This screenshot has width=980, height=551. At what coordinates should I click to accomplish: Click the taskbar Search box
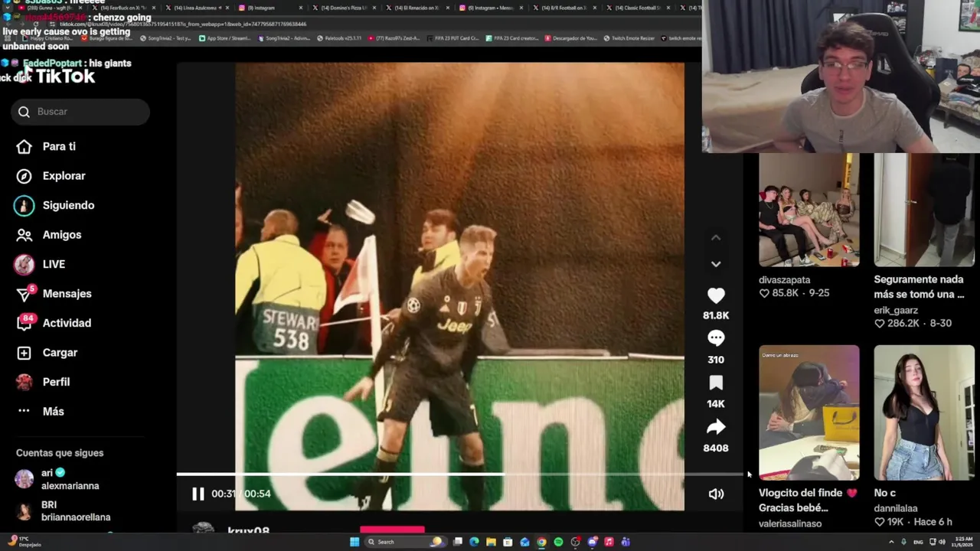406,542
